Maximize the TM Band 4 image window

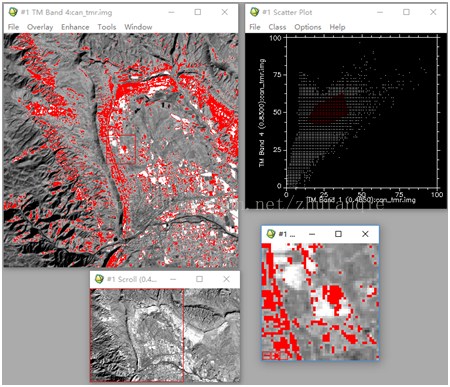(x=198, y=12)
